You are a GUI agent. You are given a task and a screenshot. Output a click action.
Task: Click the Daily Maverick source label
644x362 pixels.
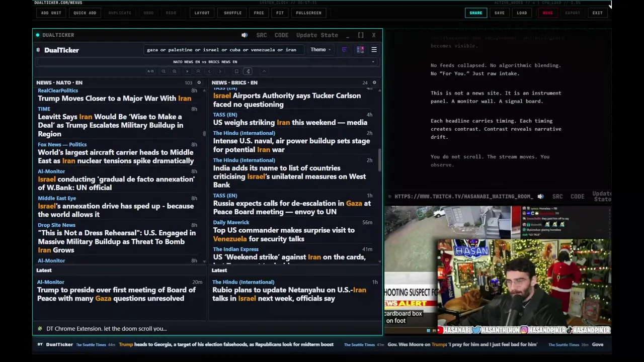[231, 222]
